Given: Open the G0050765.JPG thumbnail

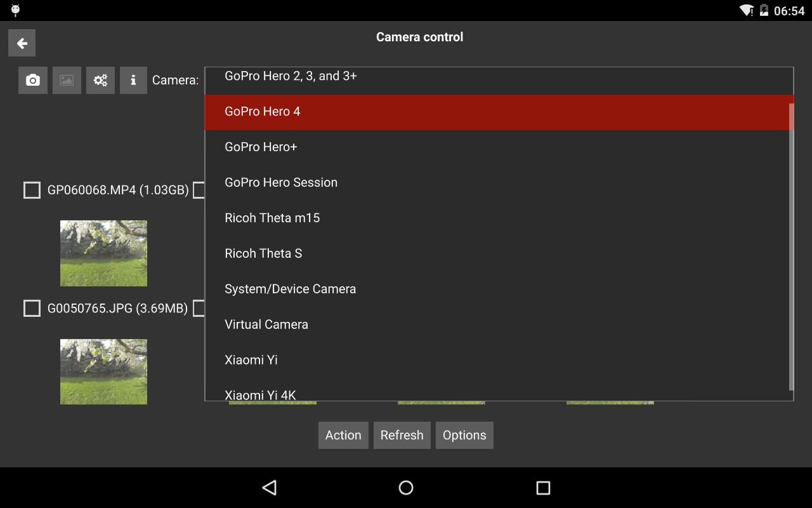Looking at the screenshot, I should pos(103,371).
